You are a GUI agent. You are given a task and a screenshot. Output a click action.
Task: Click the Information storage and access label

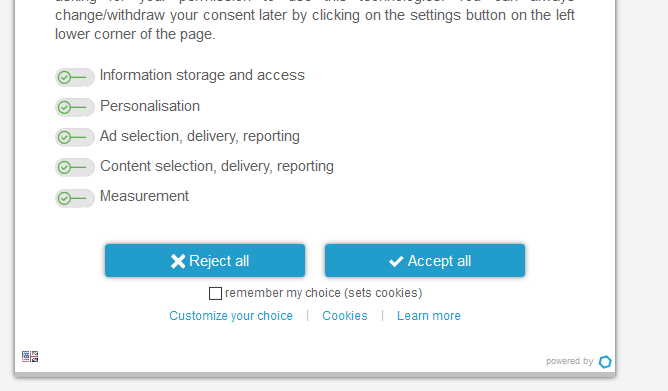(x=202, y=75)
